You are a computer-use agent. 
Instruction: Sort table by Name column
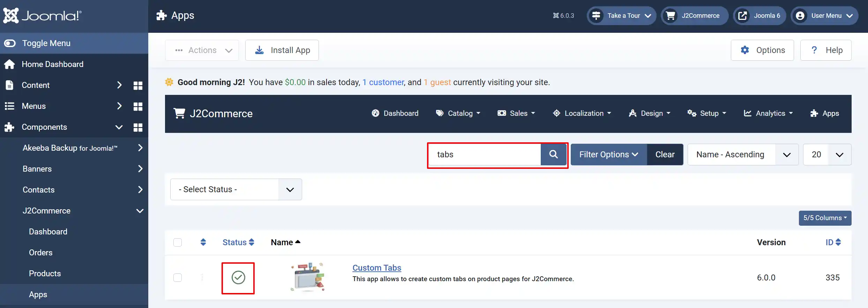(x=285, y=242)
